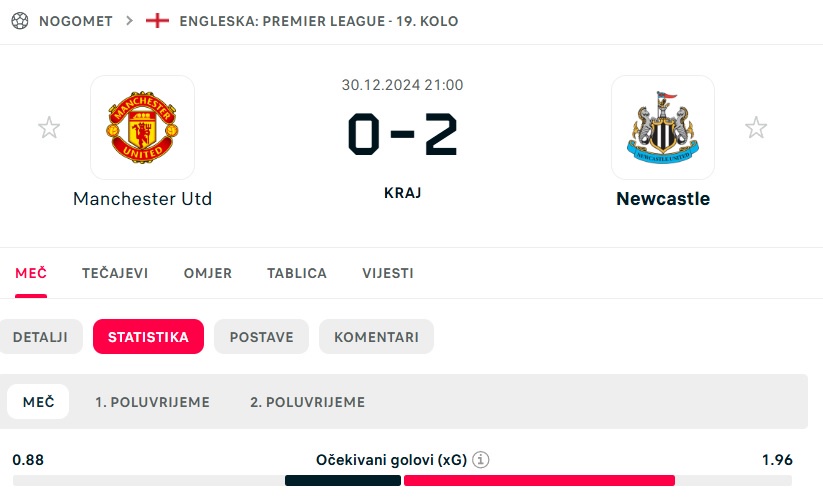Switch to the TEČAJEVI tab
The height and width of the screenshot is (502, 823).
115,273
